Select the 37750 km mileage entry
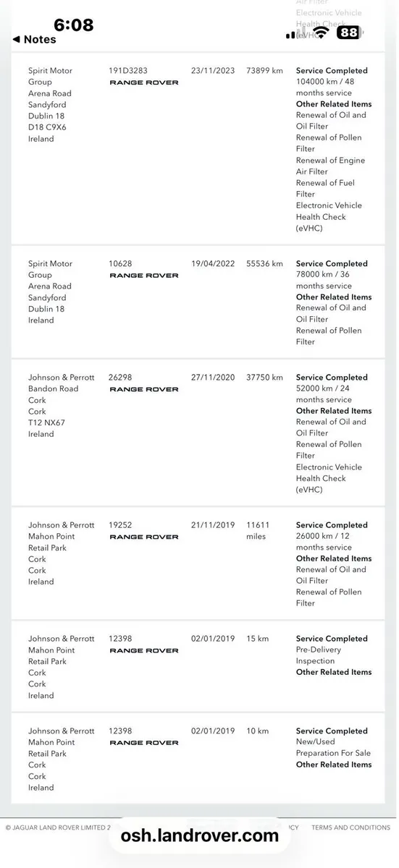Screen dimensions: 399x868 (264, 378)
